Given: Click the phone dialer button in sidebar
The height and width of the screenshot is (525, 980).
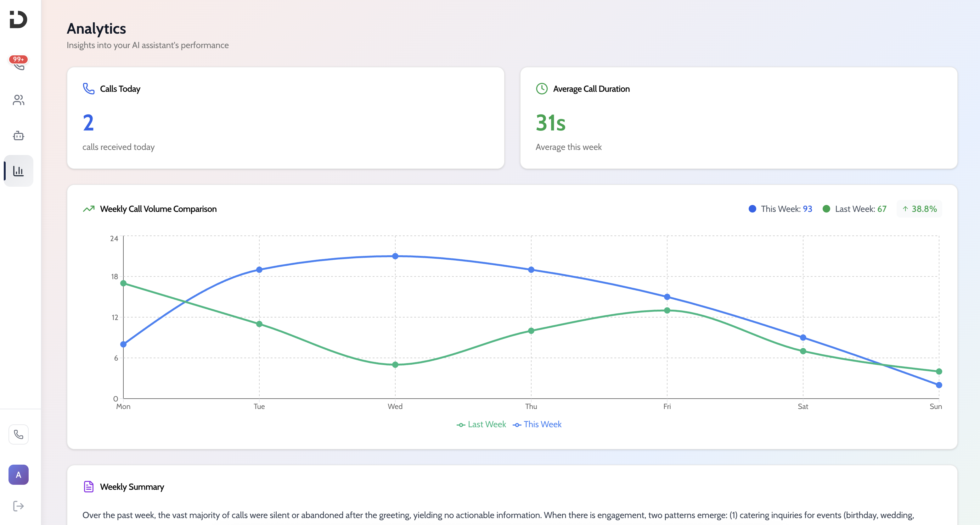Looking at the screenshot, I should [18, 434].
